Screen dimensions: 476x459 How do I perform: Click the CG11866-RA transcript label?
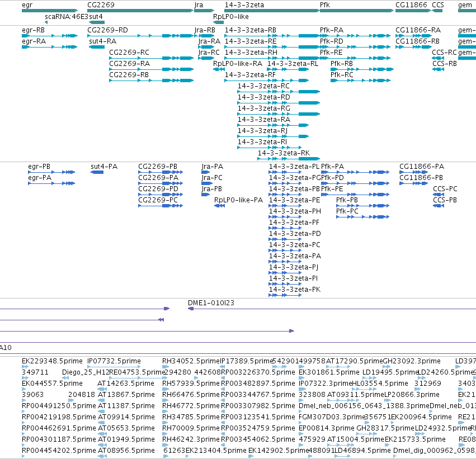(418, 30)
